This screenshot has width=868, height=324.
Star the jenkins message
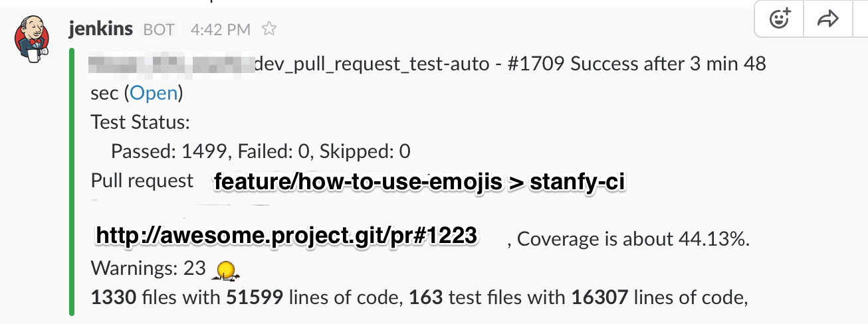269,29
